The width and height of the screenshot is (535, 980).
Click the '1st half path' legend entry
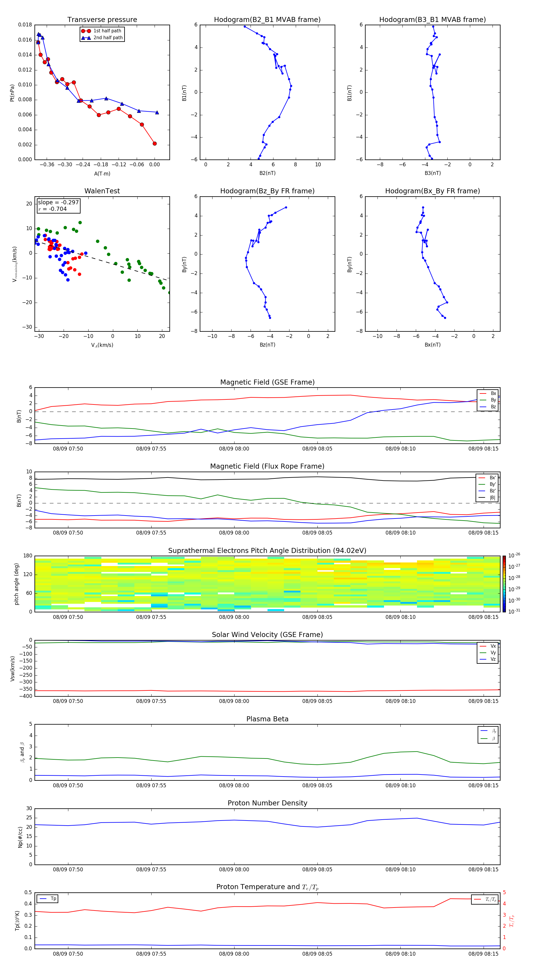[101, 31]
